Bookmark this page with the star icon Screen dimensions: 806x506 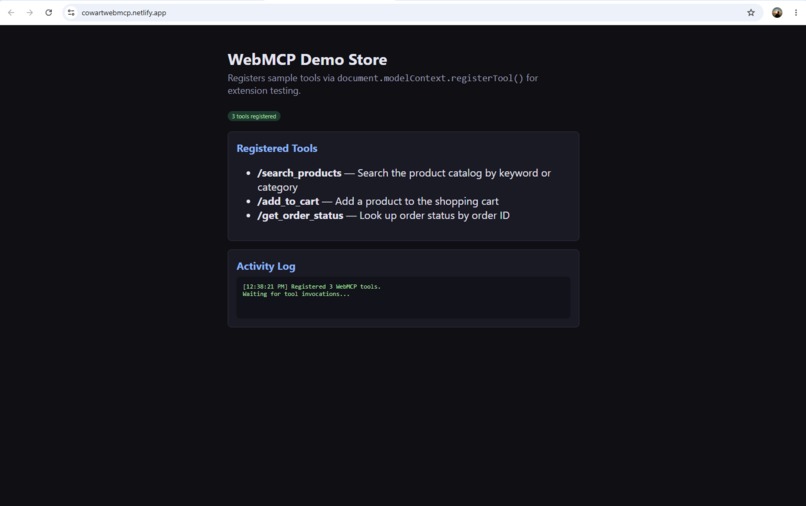[x=750, y=12]
